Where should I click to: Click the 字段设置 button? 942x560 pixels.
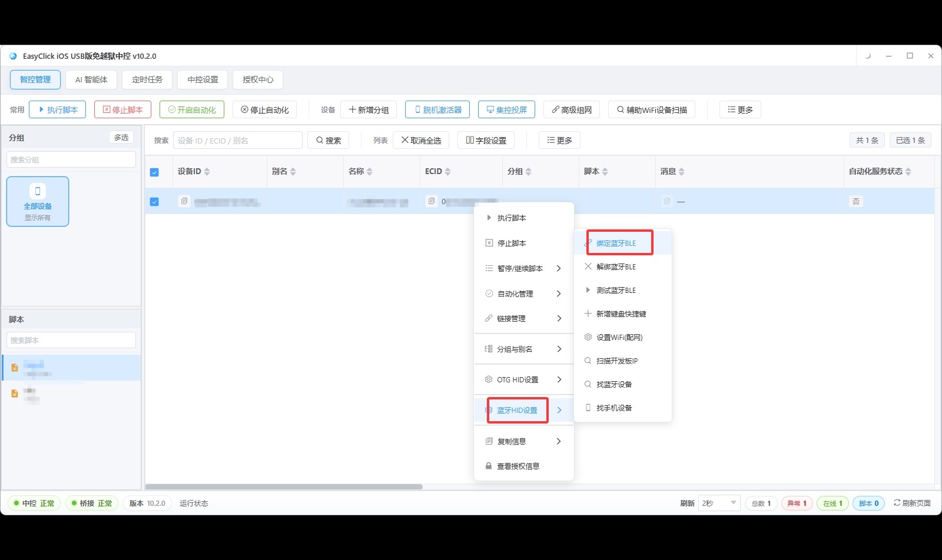coord(486,140)
